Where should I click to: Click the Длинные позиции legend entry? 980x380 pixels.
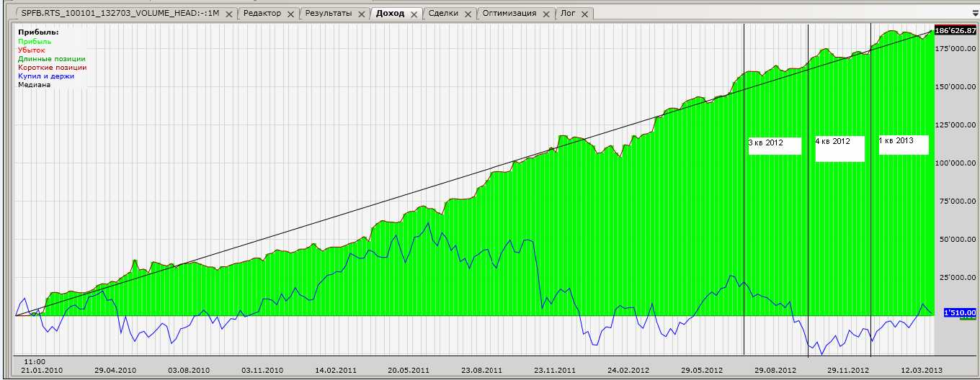(x=52, y=59)
